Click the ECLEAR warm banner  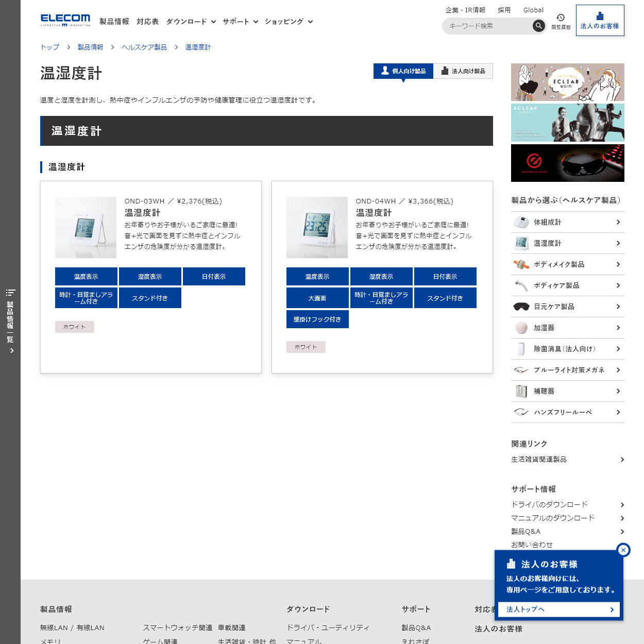point(567,82)
